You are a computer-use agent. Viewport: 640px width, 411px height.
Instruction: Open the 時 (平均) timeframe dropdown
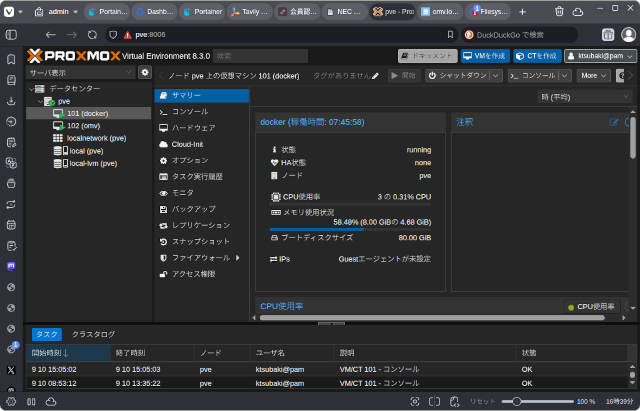coord(584,97)
